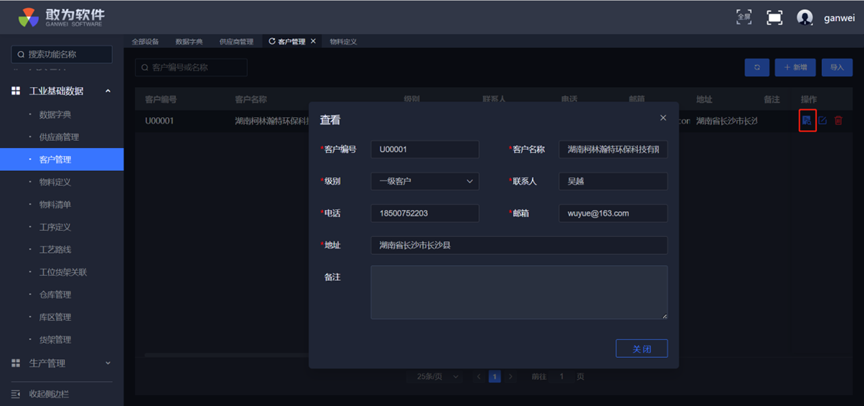Collapse the 工业基础数据 menu chevron

(x=108, y=91)
